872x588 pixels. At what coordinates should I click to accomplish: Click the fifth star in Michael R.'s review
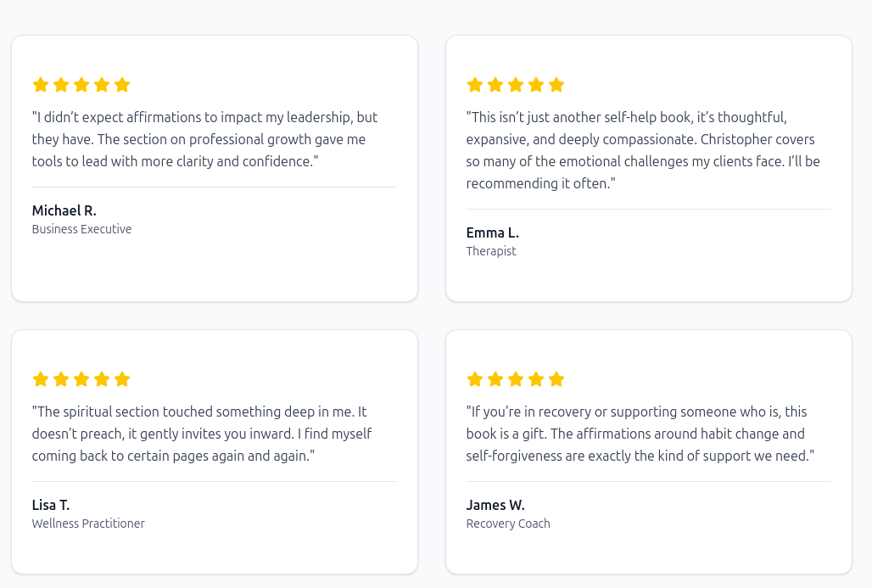click(122, 85)
